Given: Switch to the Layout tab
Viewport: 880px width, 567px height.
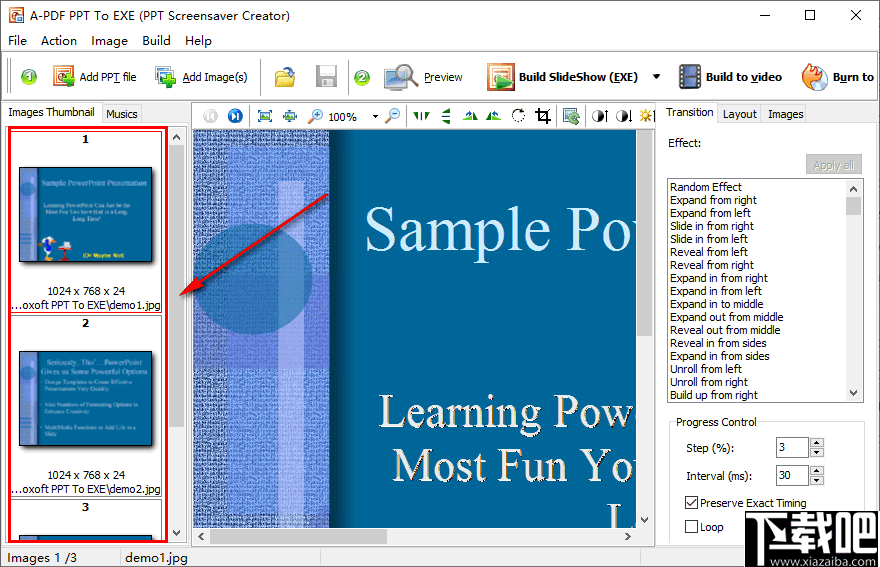Looking at the screenshot, I should (739, 114).
